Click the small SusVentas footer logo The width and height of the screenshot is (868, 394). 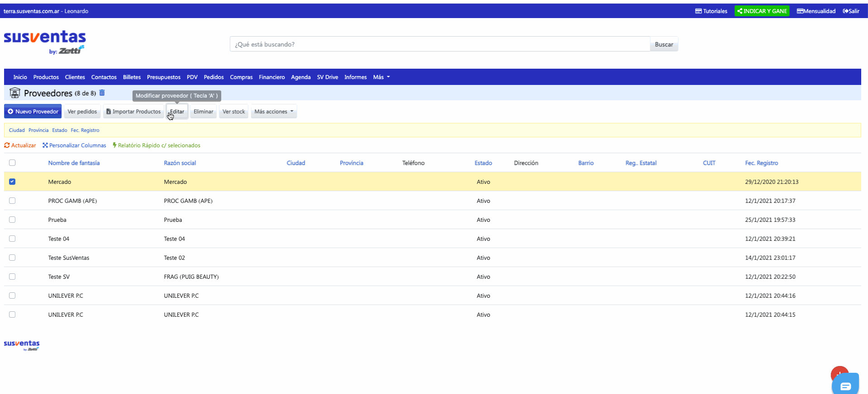[22, 345]
